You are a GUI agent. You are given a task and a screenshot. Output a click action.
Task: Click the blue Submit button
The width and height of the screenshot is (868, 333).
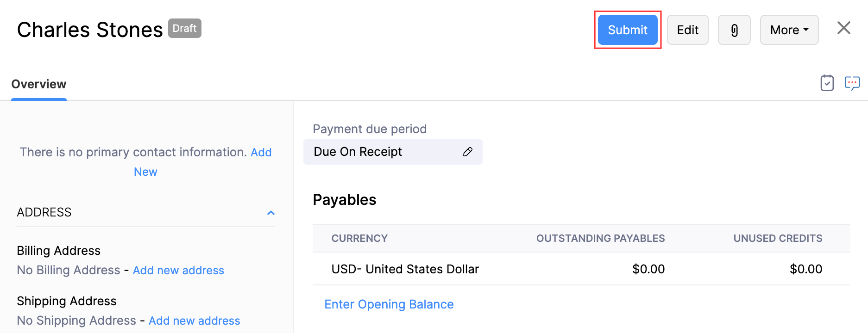627,30
